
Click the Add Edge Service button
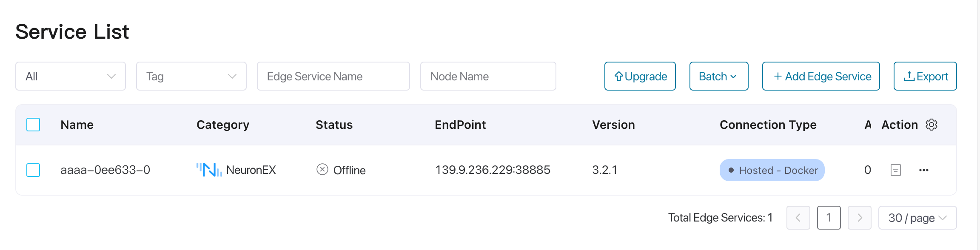pos(821,76)
